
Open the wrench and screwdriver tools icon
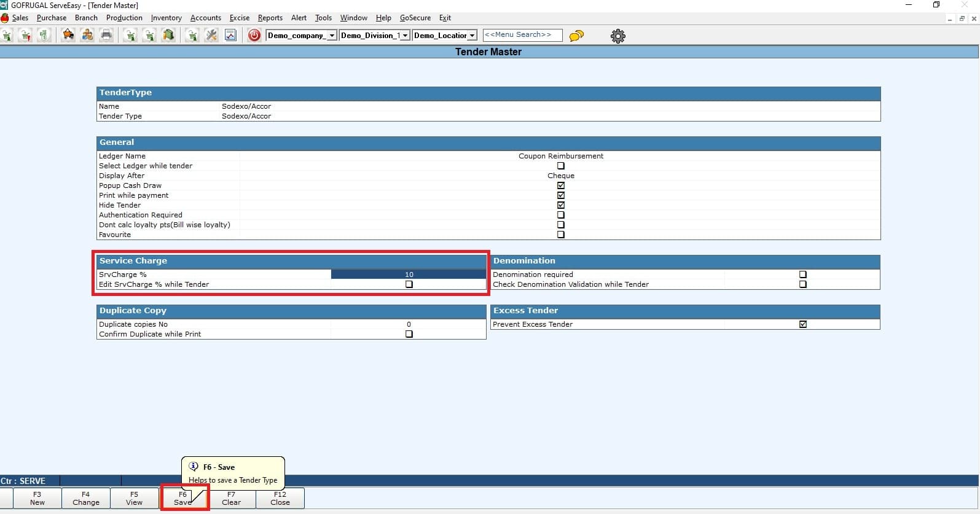click(211, 36)
